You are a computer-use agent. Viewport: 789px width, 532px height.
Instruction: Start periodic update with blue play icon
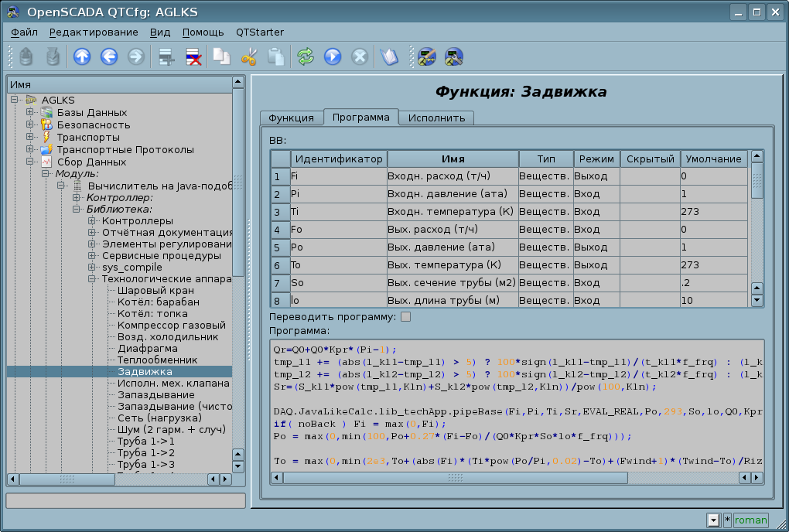pyautogui.click(x=333, y=56)
